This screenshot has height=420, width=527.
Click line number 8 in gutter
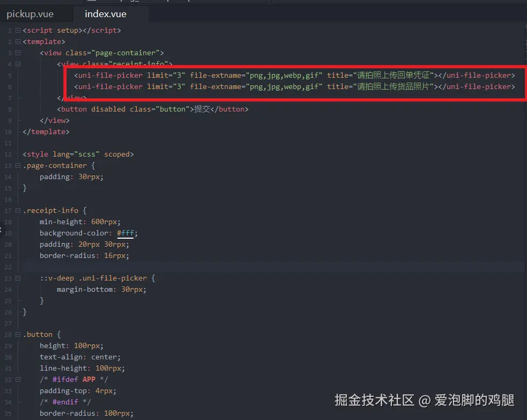click(10, 109)
